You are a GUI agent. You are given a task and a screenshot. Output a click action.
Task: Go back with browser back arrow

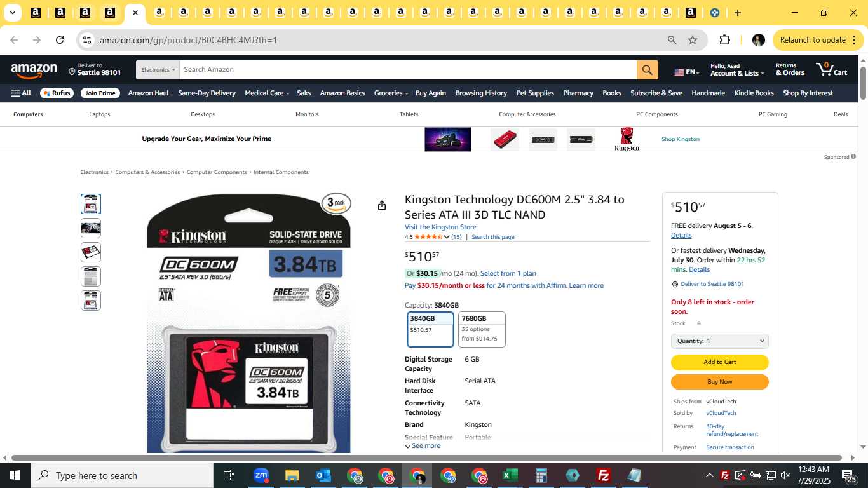(14, 40)
